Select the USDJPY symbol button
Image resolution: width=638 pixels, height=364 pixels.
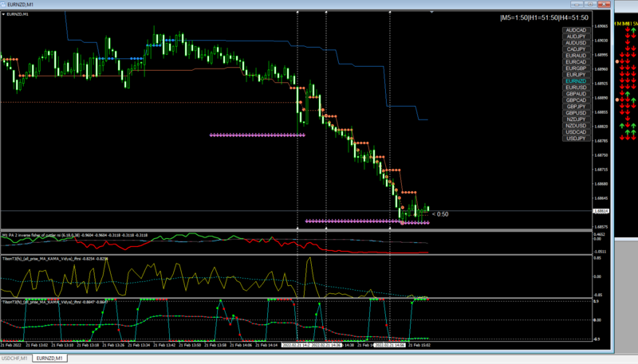576,139
